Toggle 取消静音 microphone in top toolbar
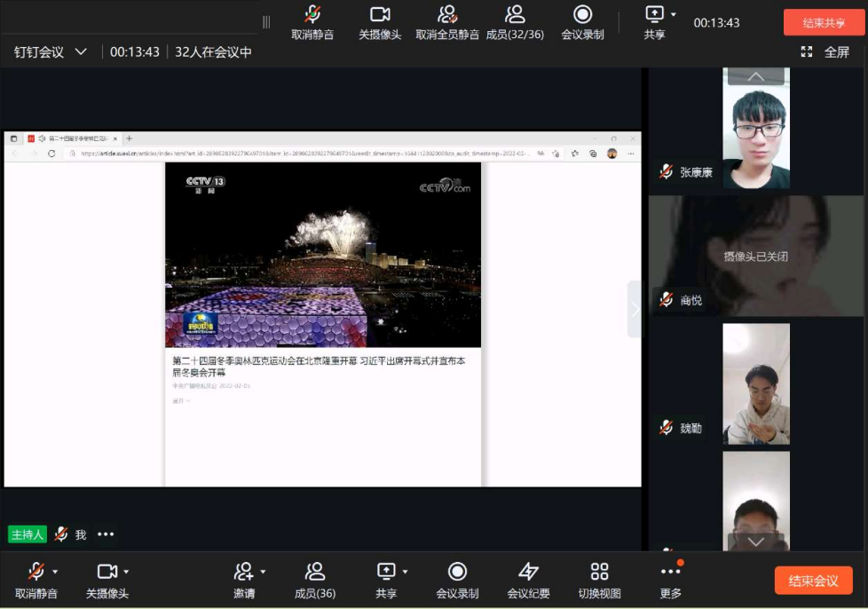Viewport: 868px width, 609px height. [x=312, y=23]
